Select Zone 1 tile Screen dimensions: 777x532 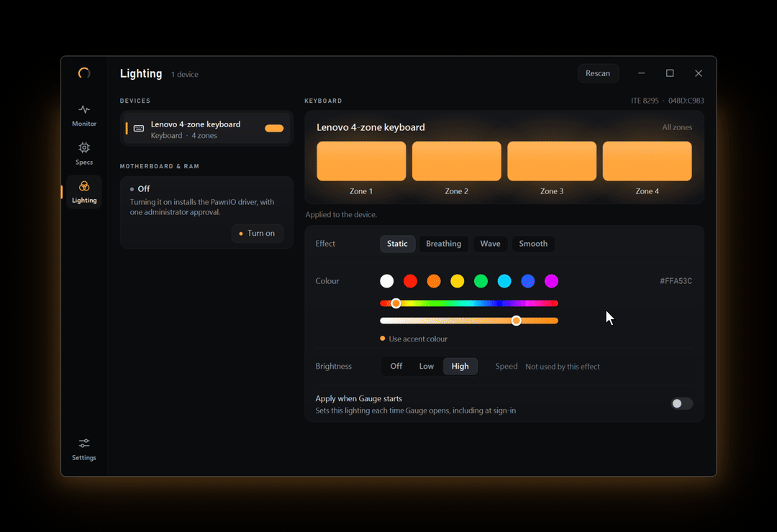point(361,161)
